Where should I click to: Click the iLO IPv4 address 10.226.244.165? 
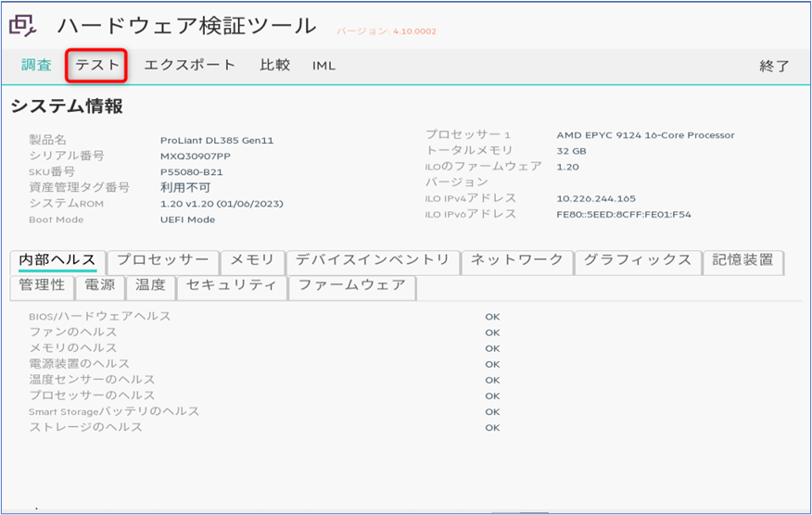click(x=596, y=198)
